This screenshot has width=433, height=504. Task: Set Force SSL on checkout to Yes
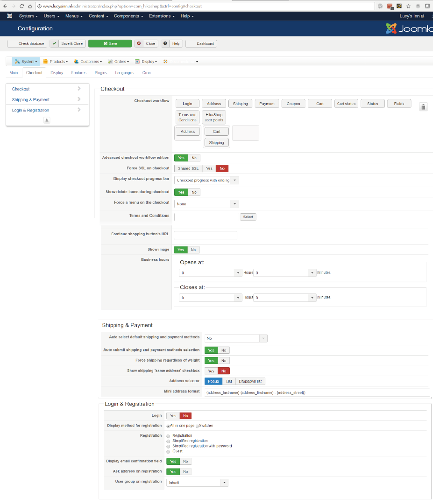point(209,168)
